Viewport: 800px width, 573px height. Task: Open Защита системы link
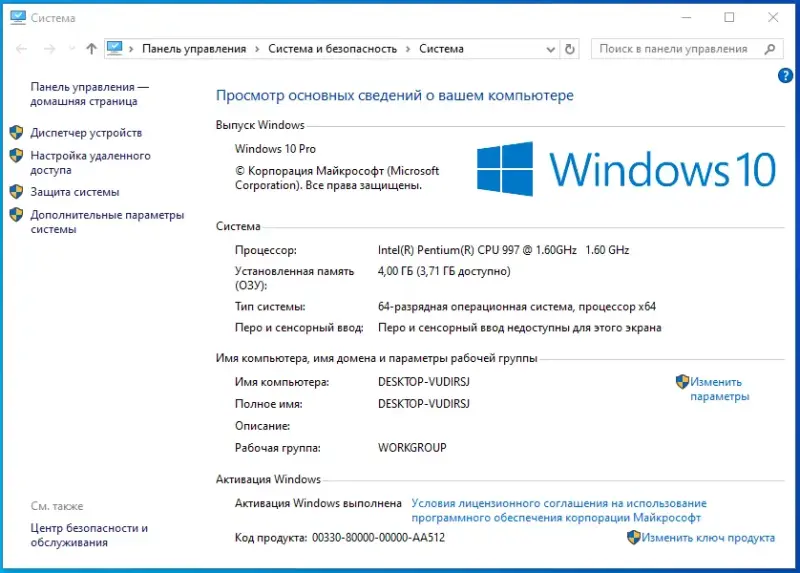point(75,192)
